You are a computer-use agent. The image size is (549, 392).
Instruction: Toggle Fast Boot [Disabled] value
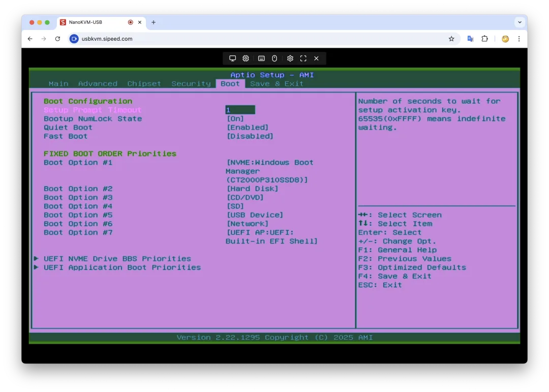(250, 136)
